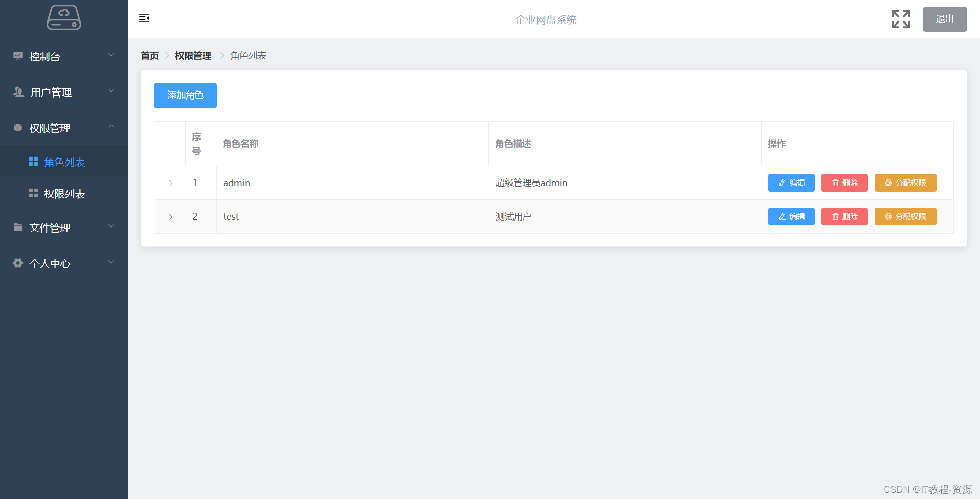Click 权限管理 in the breadcrumb

pos(193,55)
